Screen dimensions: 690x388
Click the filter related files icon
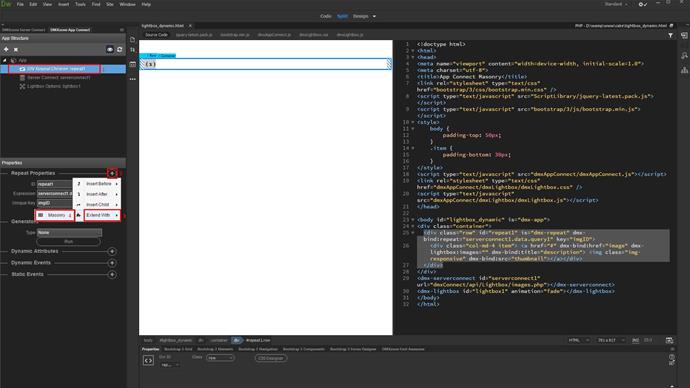tap(671, 35)
